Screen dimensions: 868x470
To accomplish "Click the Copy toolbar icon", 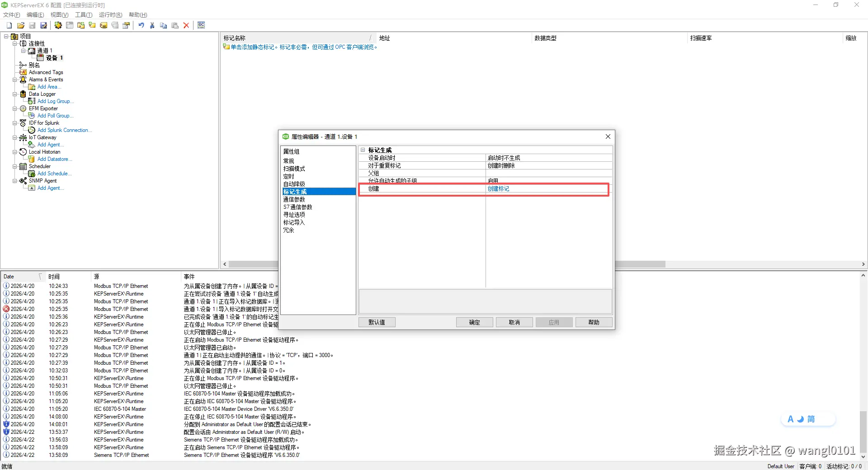I will pyautogui.click(x=164, y=25).
